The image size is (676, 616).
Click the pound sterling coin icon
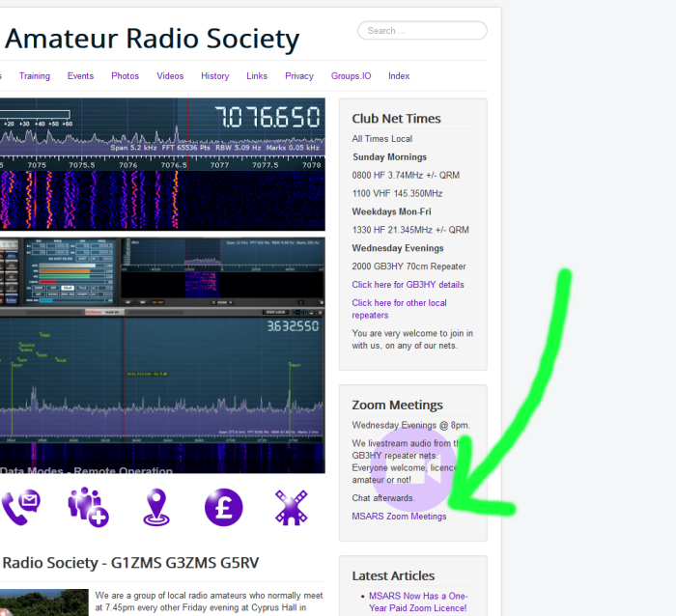(223, 506)
